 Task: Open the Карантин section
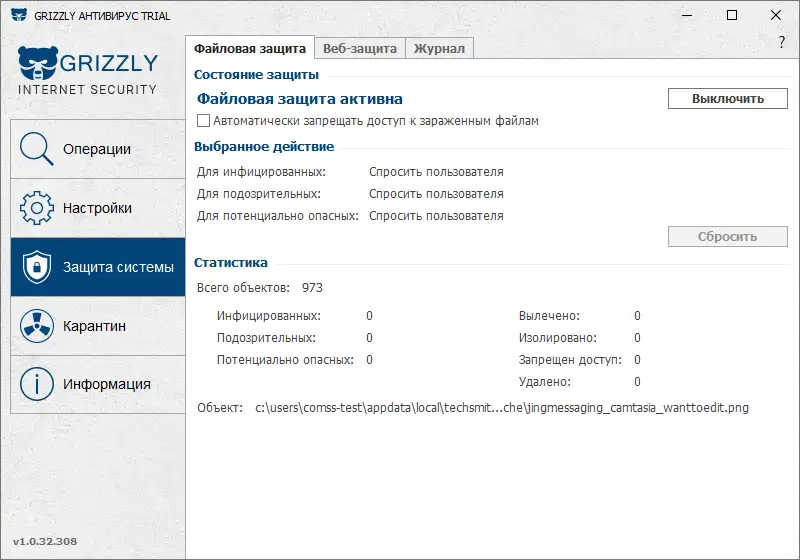(97, 326)
